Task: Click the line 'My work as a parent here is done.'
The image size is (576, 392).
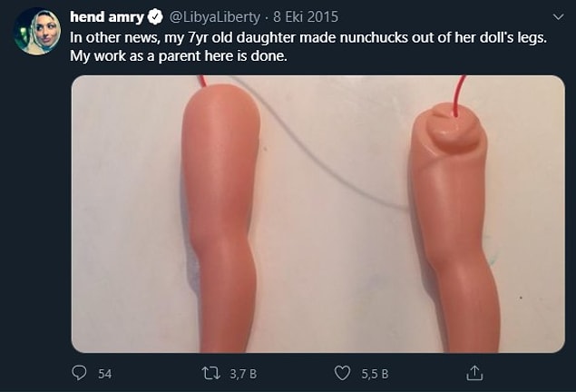Action: 179,56
